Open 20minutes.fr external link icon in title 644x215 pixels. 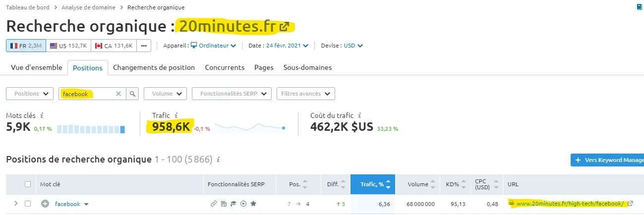point(285,27)
